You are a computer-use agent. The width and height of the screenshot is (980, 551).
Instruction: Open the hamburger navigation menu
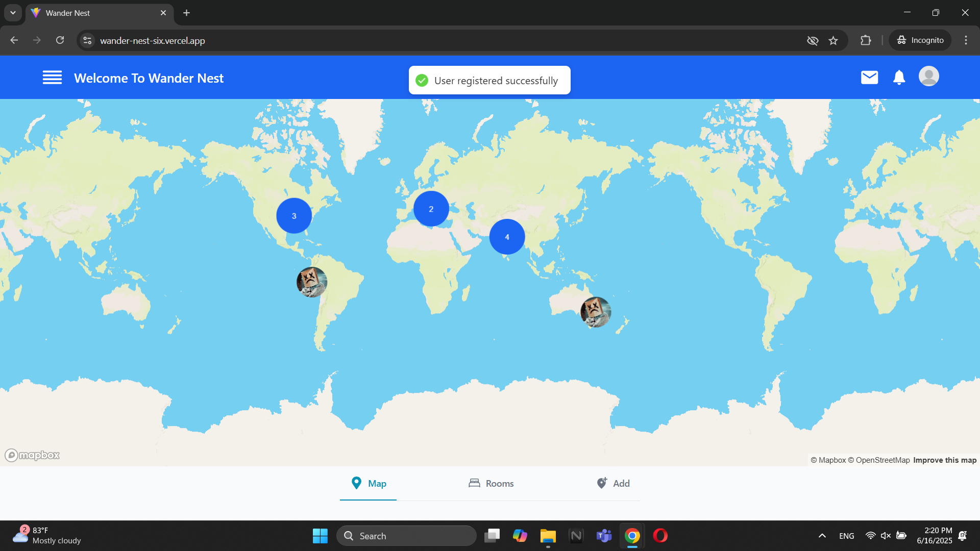(x=52, y=78)
